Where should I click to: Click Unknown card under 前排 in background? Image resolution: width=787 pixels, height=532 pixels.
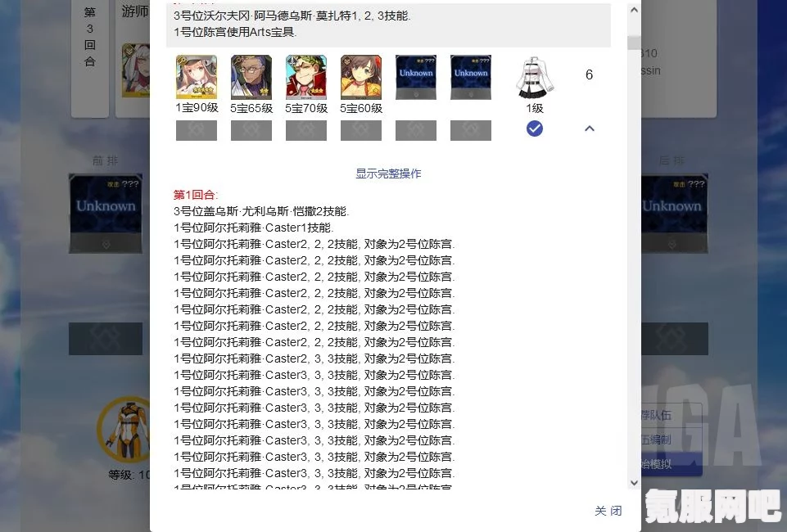pyautogui.click(x=106, y=213)
